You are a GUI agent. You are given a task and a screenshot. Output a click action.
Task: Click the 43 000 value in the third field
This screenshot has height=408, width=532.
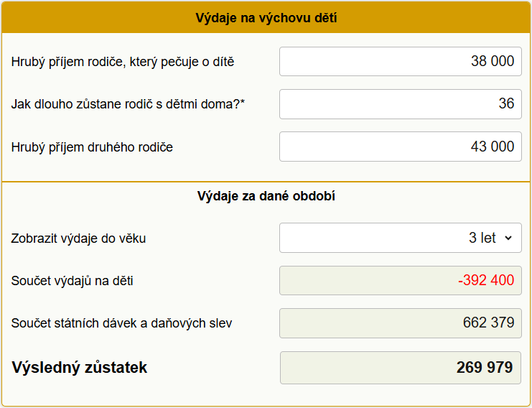[x=493, y=147]
